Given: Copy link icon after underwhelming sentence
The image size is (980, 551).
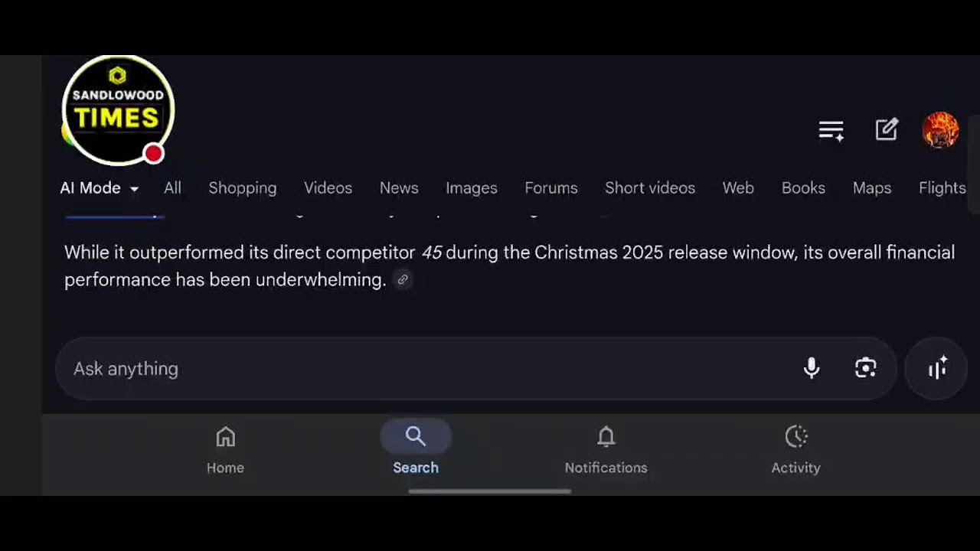Looking at the screenshot, I should coord(403,280).
